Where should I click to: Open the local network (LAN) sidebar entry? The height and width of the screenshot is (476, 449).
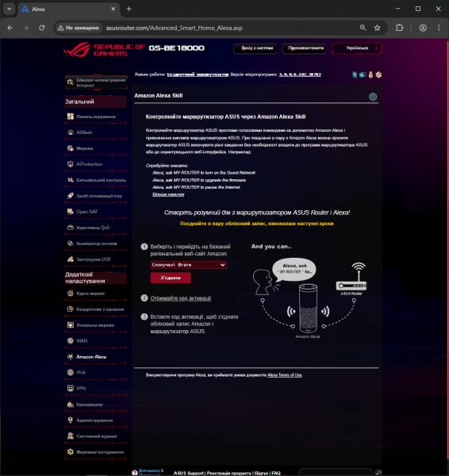pos(96,324)
